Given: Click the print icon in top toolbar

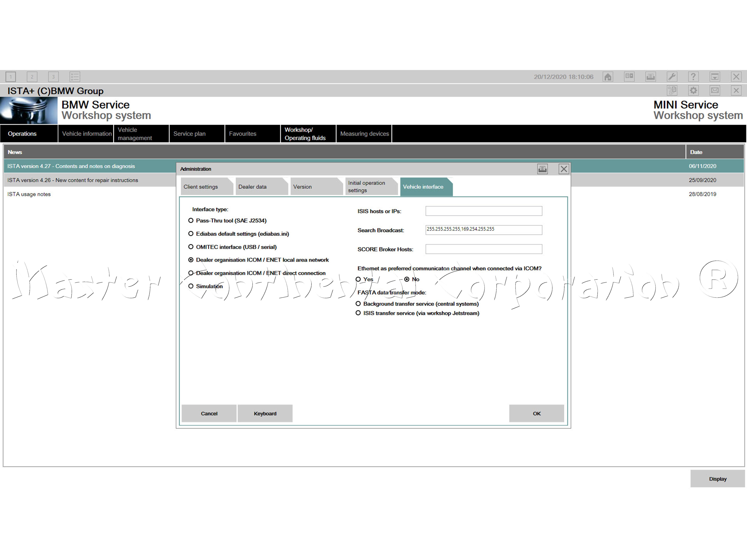Looking at the screenshot, I should pos(650,77).
